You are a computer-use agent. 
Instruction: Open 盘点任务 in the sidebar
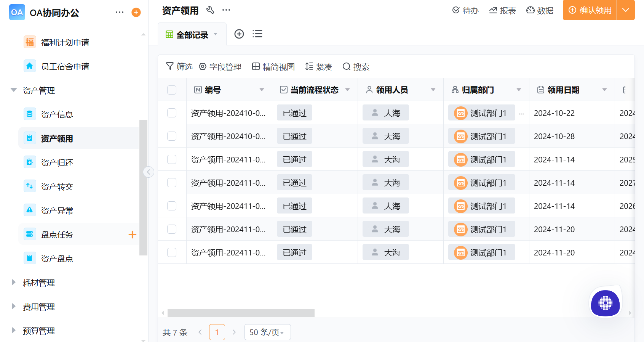57,234
